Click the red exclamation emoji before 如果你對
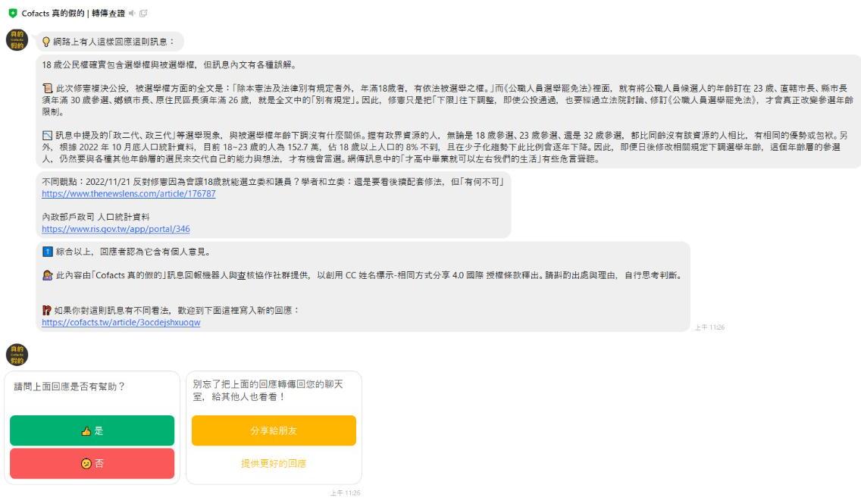The image size is (861, 504). tap(48, 310)
